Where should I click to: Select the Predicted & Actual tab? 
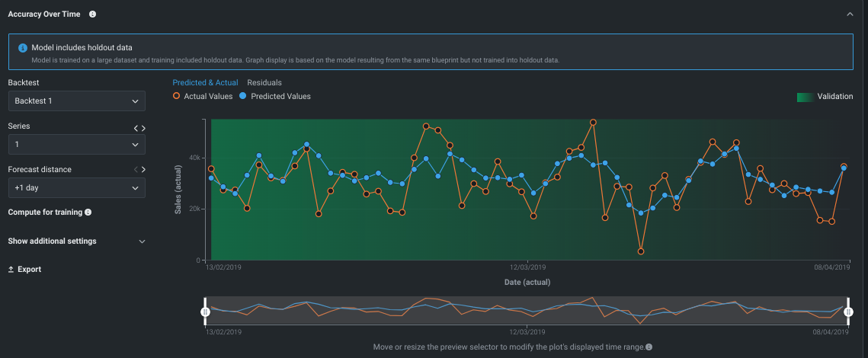pos(205,82)
